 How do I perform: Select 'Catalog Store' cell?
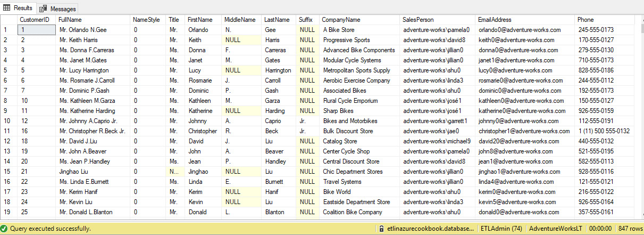[359, 141]
